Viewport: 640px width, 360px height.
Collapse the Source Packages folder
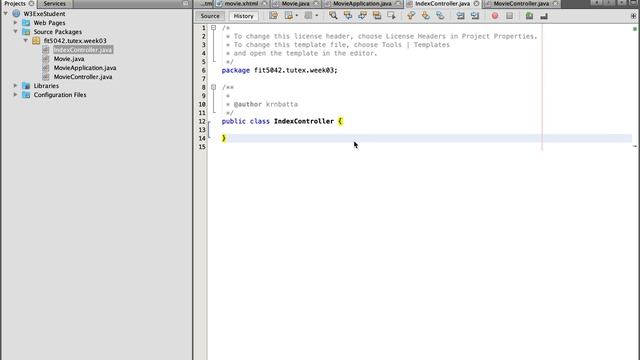(x=16, y=31)
